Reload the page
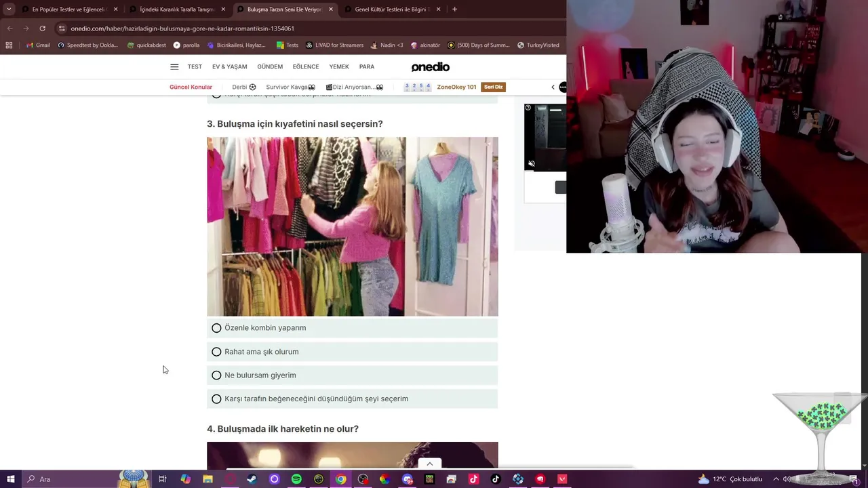Screen dimensions: 868x488 coord(42,28)
